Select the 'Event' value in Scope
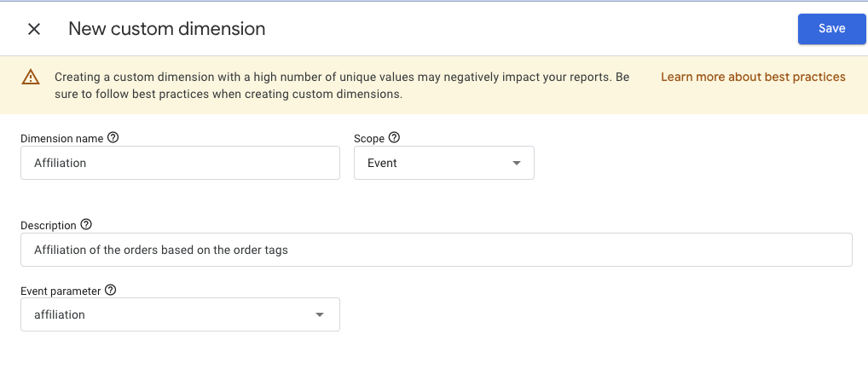Viewport: 868px width, 369px height. point(383,164)
